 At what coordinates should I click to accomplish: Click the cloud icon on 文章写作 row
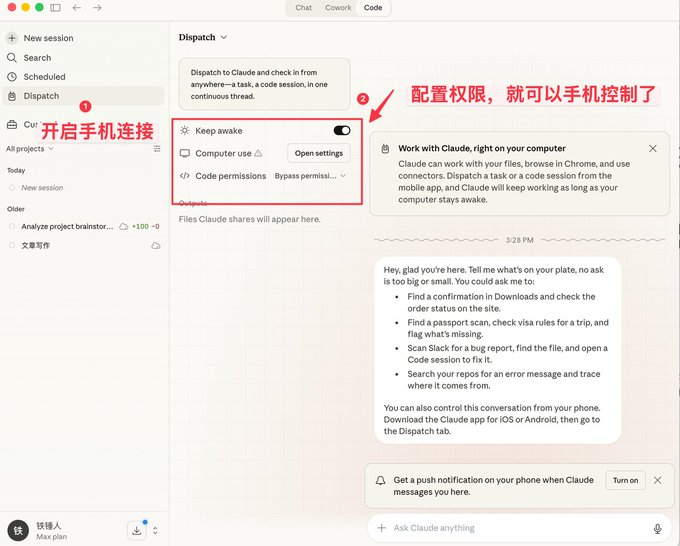tap(156, 245)
